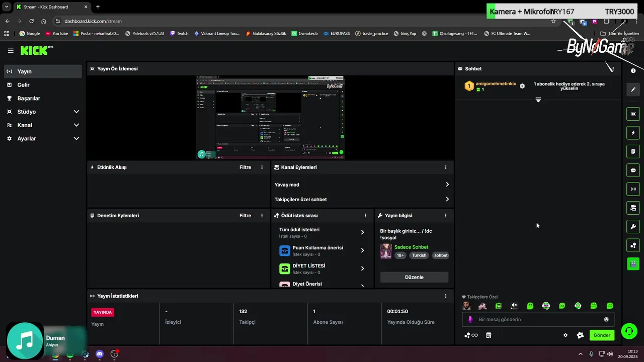644x362 pixels.
Task: Click the channel points infinity icon
Action: [x=471, y=335]
